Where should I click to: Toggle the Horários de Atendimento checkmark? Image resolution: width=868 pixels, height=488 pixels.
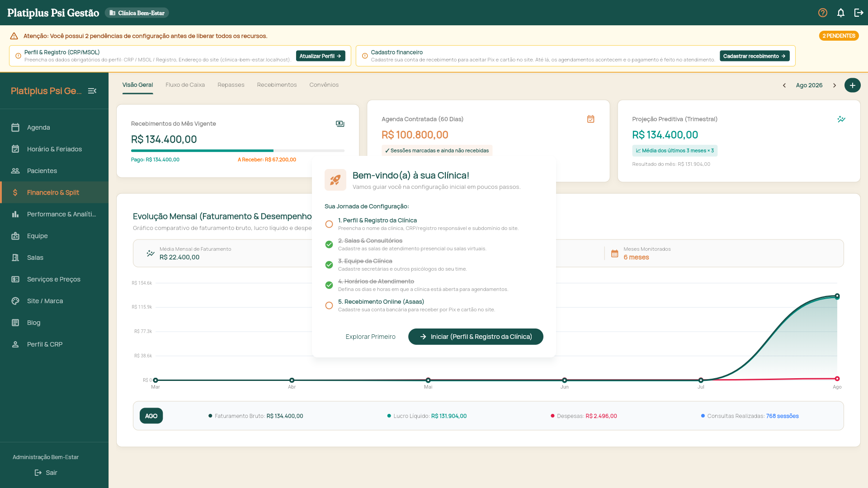pos(329,285)
